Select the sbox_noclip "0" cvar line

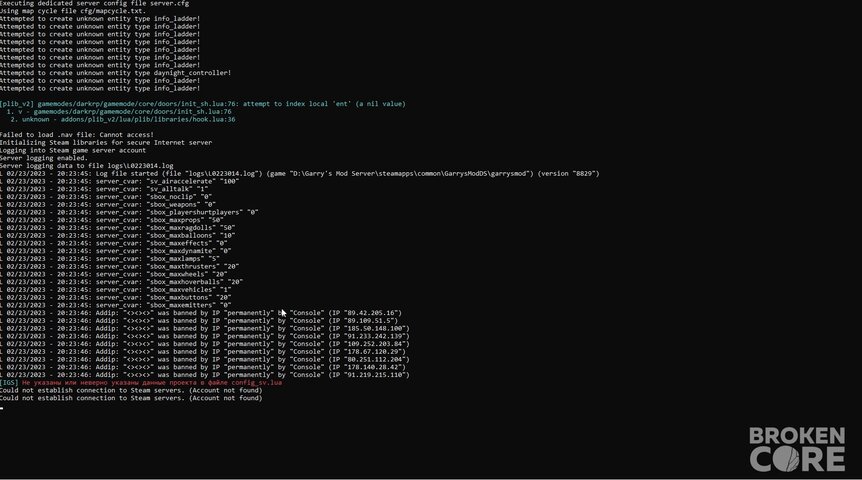pos(106,196)
